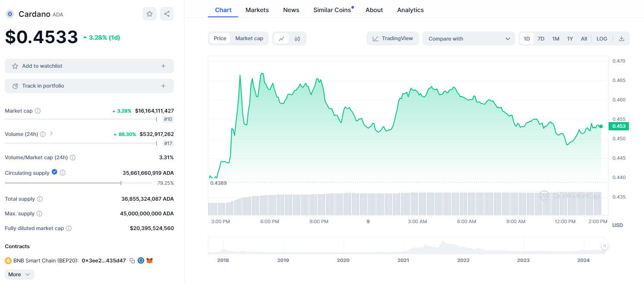
Task: Open the Markets tab
Action: 257,10
